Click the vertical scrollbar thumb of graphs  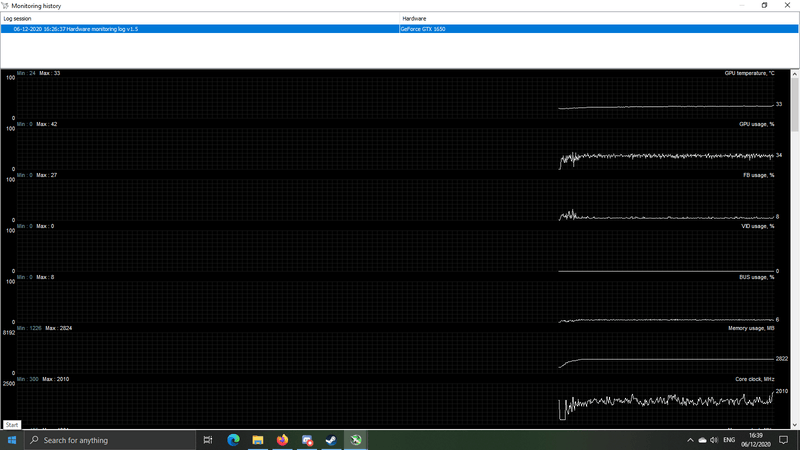tap(794, 105)
